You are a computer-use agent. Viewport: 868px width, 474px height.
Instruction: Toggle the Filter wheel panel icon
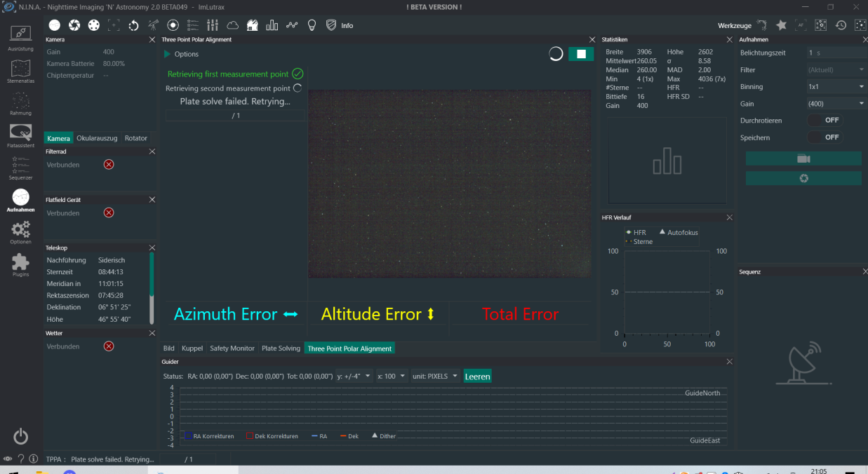coord(93,25)
